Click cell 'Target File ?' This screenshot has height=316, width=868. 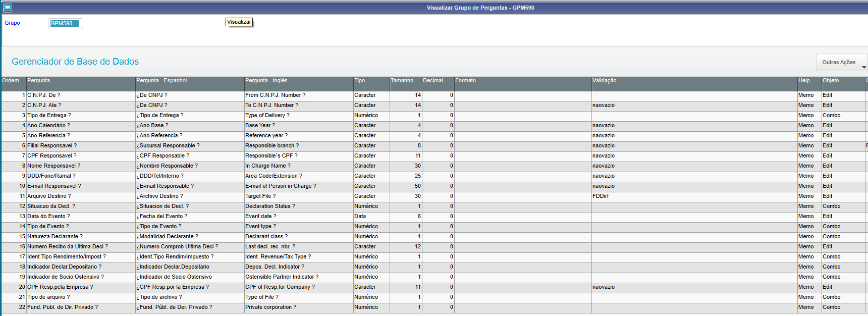click(x=299, y=196)
